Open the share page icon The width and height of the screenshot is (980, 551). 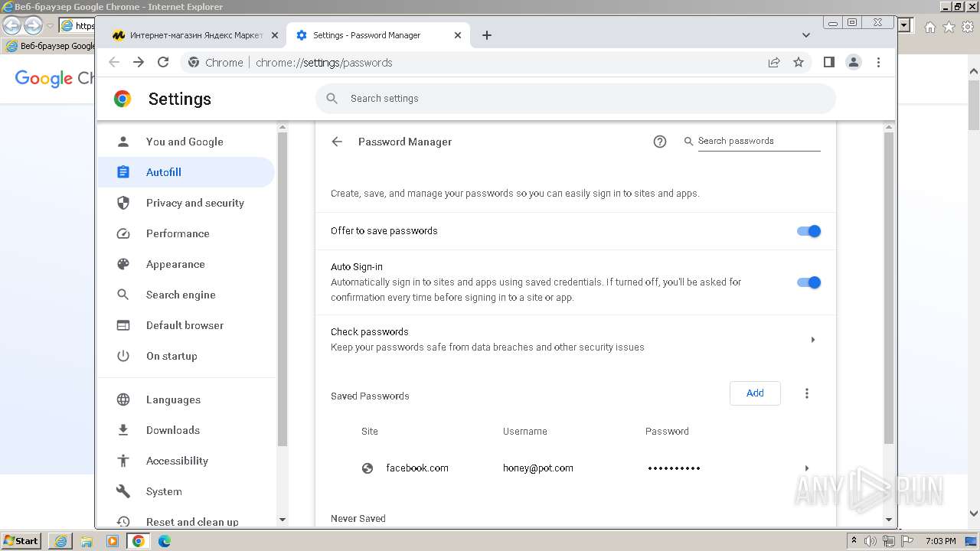[x=774, y=63]
